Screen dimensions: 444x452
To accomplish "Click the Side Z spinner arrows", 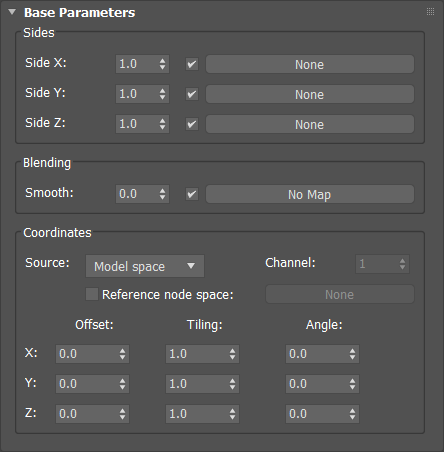I will click(162, 124).
